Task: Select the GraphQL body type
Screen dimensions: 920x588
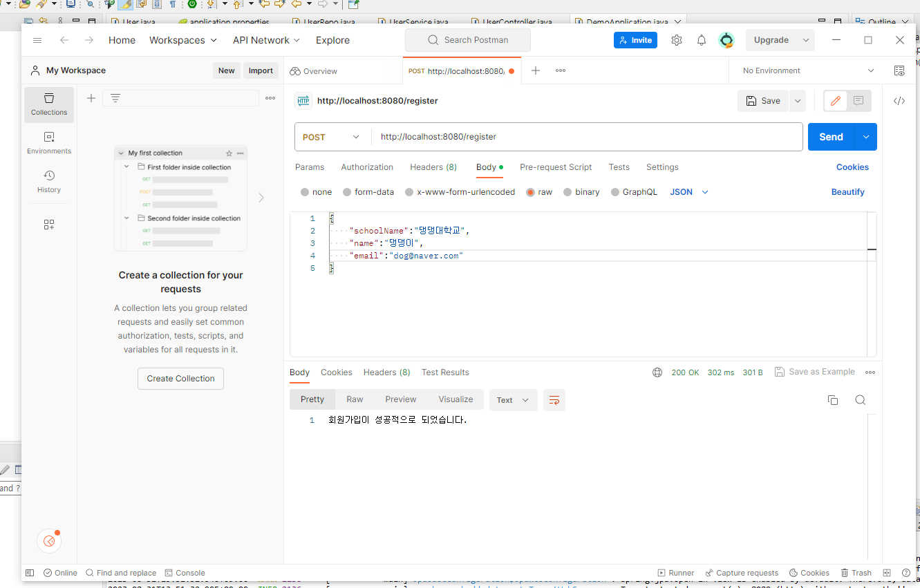Action: tap(635, 192)
